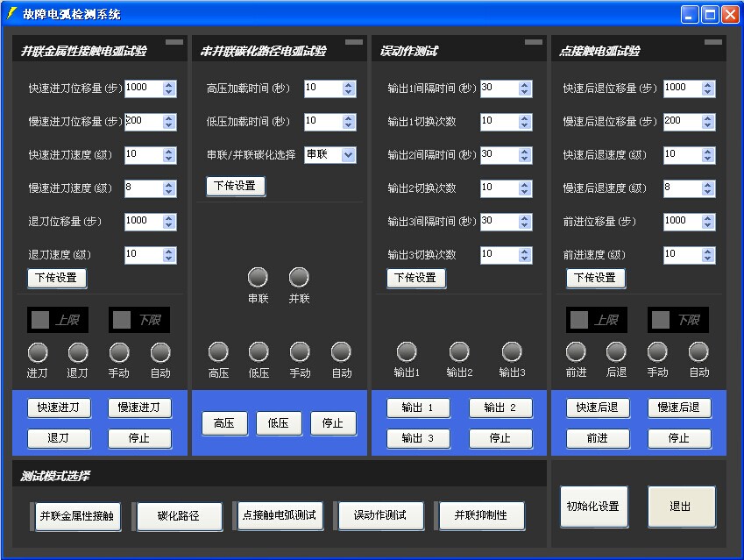The height and width of the screenshot is (560, 744).
Task: Click the 快速进刀 button
Action: tap(59, 408)
